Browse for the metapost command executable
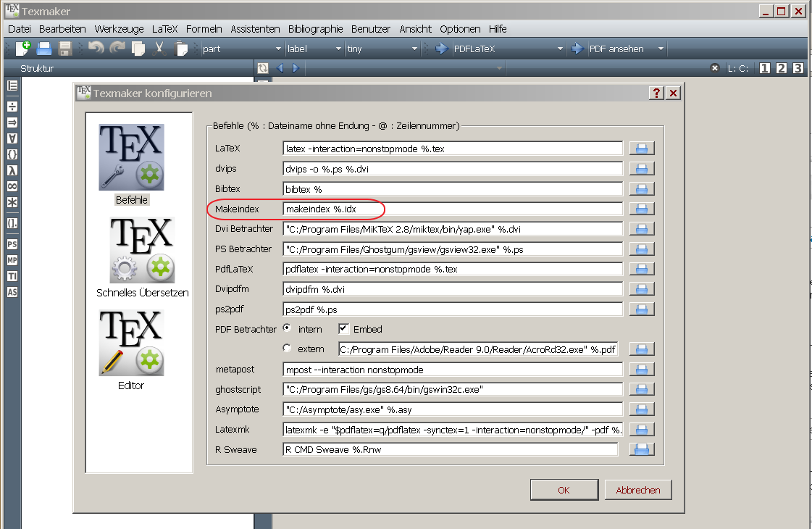 (642, 370)
